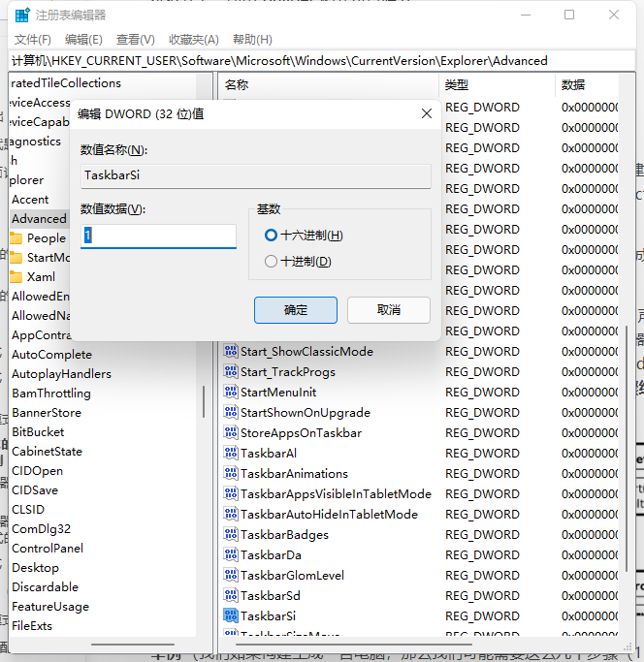Select the AutoplayHandlers tree key
The width and height of the screenshot is (644, 662).
(x=62, y=373)
